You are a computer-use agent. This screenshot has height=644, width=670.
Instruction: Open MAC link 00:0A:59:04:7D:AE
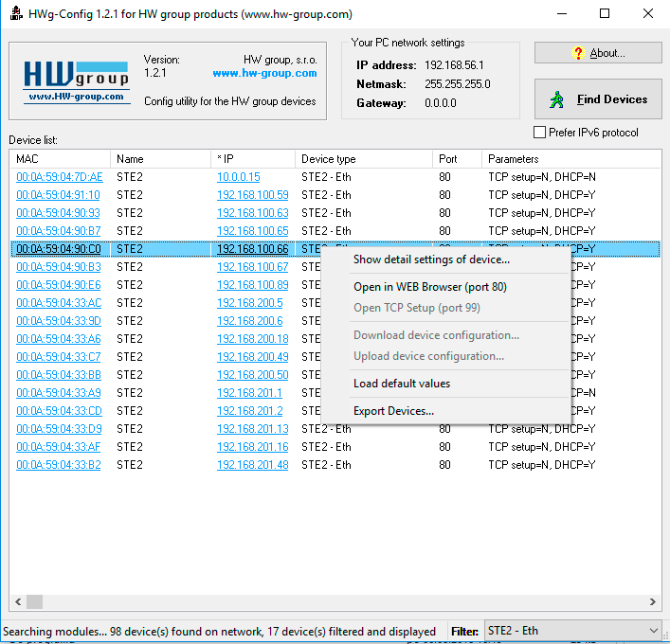click(x=60, y=177)
